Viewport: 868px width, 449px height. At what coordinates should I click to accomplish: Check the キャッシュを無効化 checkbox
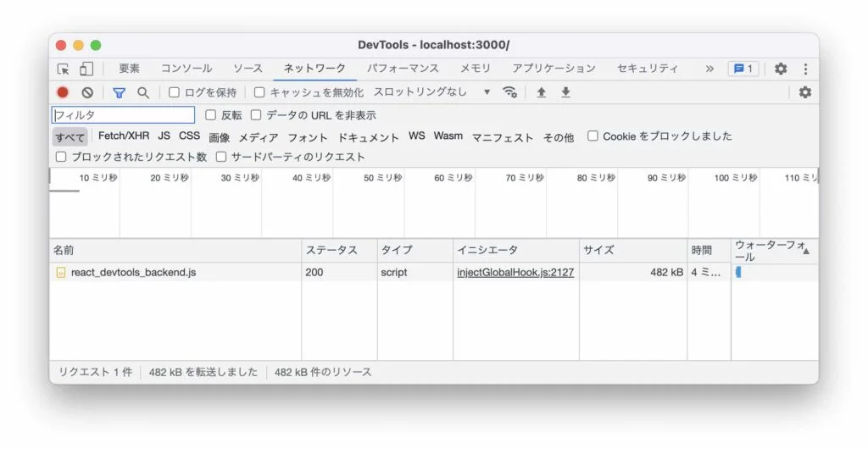[259, 92]
